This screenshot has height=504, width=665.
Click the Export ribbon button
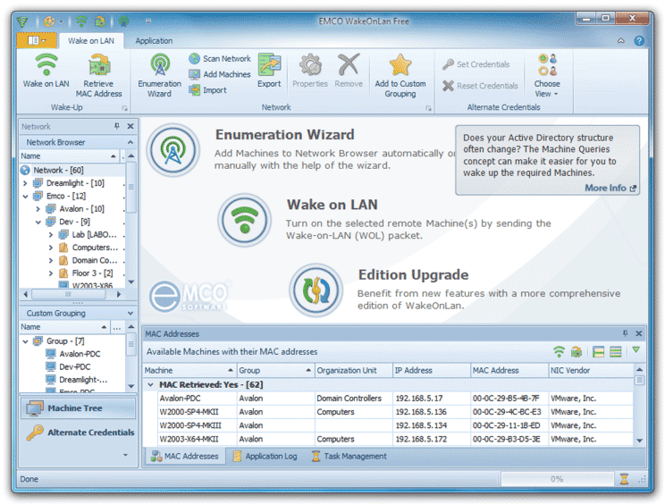(x=269, y=71)
